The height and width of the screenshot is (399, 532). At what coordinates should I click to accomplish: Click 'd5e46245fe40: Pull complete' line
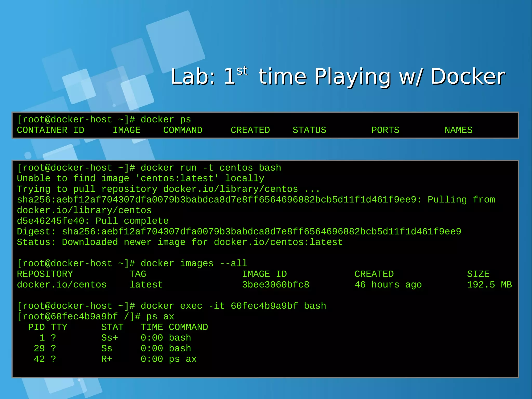coord(93,221)
